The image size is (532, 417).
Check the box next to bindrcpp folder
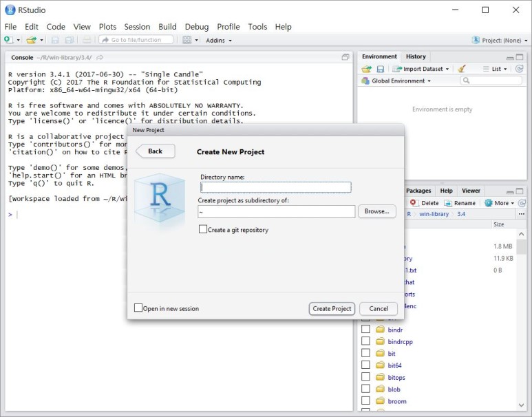(x=365, y=341)
